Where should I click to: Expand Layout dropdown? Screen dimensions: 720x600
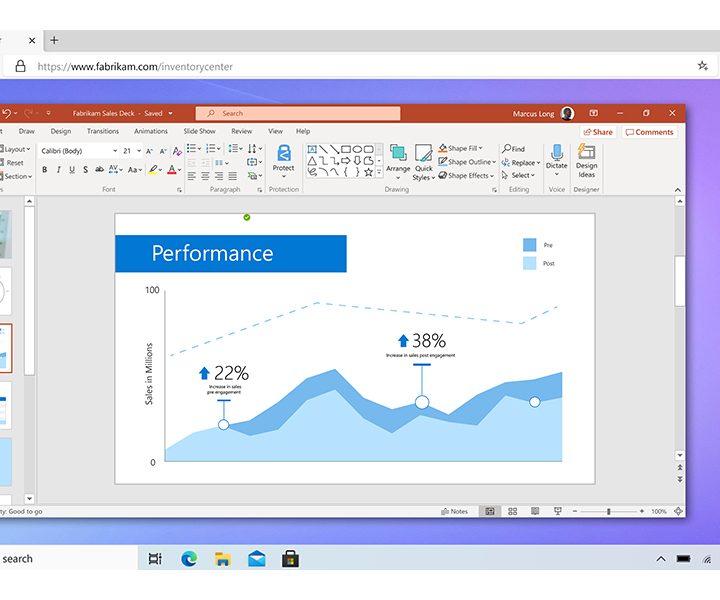point(16,149)
